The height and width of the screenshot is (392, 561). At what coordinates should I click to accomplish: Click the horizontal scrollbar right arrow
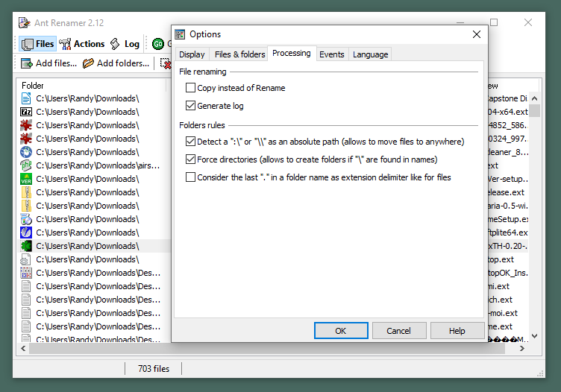point(522,349)
